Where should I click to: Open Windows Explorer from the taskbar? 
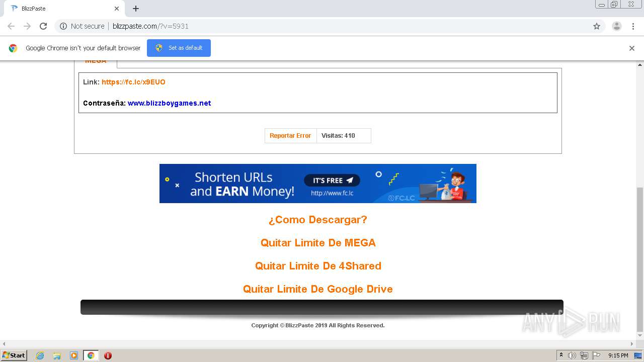57,355
